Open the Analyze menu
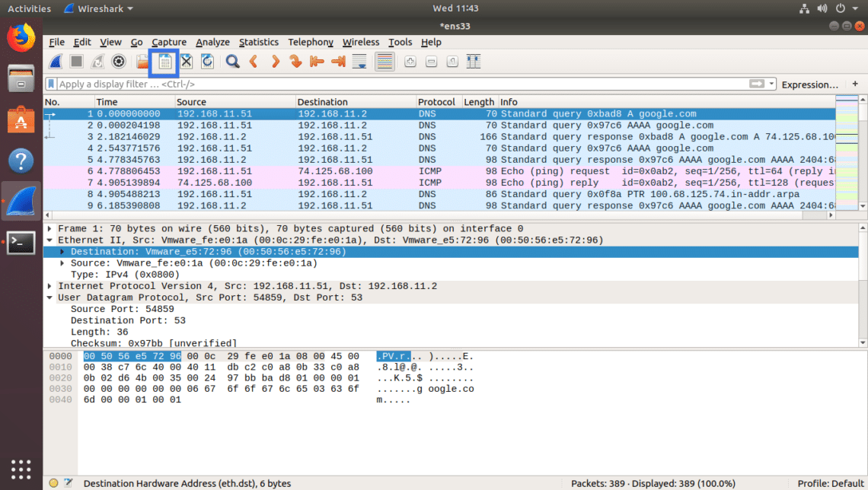Viewport: 868px width, 490px height. tap(212, 42)
